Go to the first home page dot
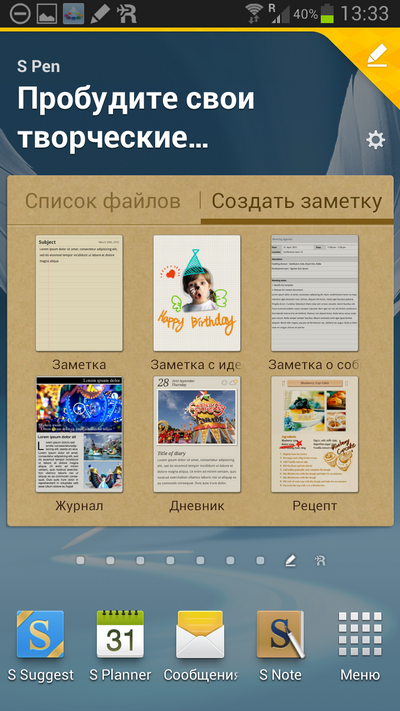The width and height of the screenshot is (400, 711). 80,561
